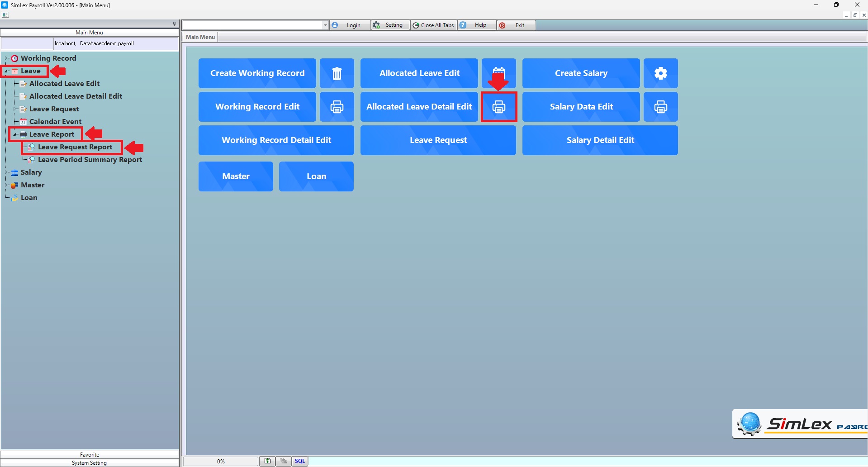Open the toolbar combo box dropdown
Image resolution: width=868 pixels, height=467 pixels.
tap(325, 25)
